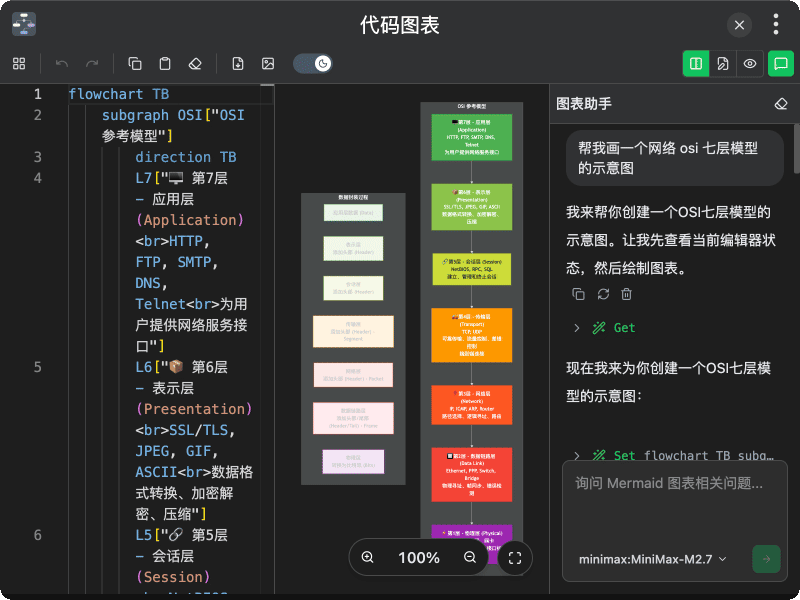Screen dimensions: 800x600
Task: Select the orange 第4层 传输层 node
Action: pyautogui.click(x=471, y=335)
